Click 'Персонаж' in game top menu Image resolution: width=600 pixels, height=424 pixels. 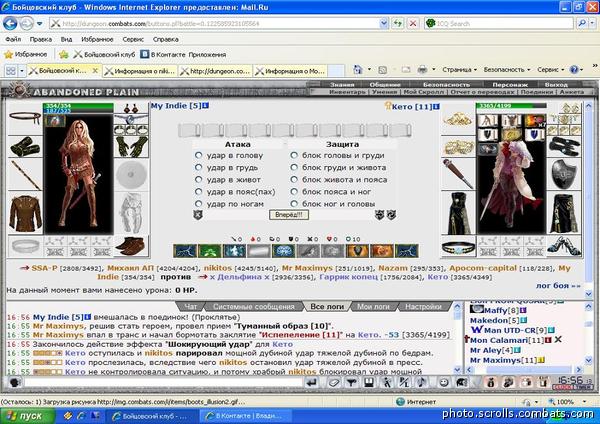click(x=510, y=84)
